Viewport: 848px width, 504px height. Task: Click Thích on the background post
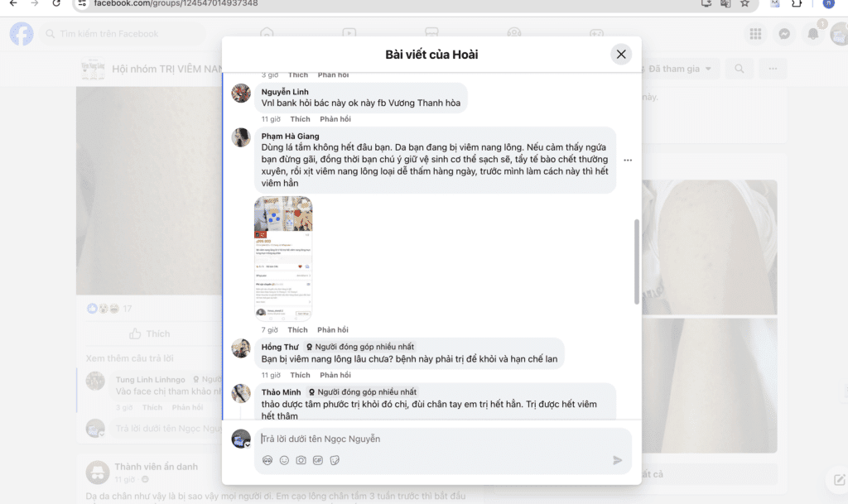tap(150, 334)
